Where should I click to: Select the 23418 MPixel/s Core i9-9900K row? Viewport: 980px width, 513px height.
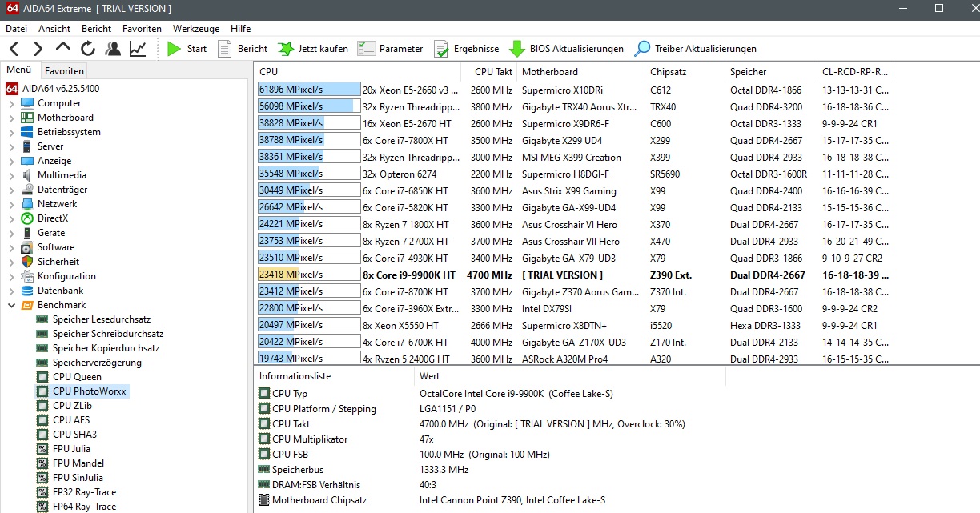(575, 275)
